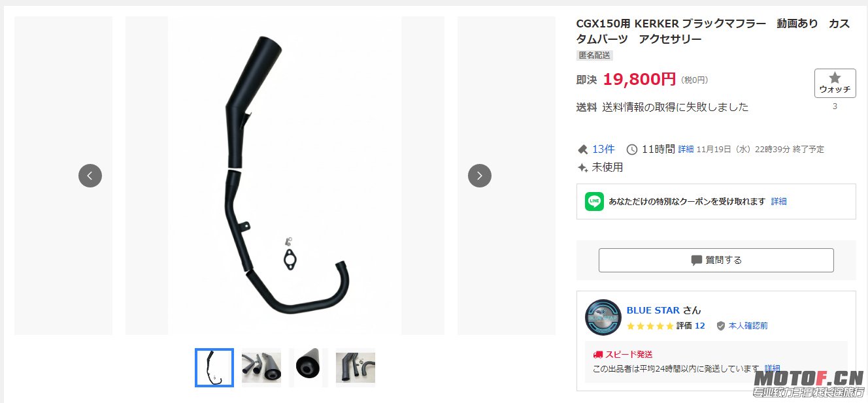Select first muffler thumbnail
The image size is (868, 403).
click(214, 368)
